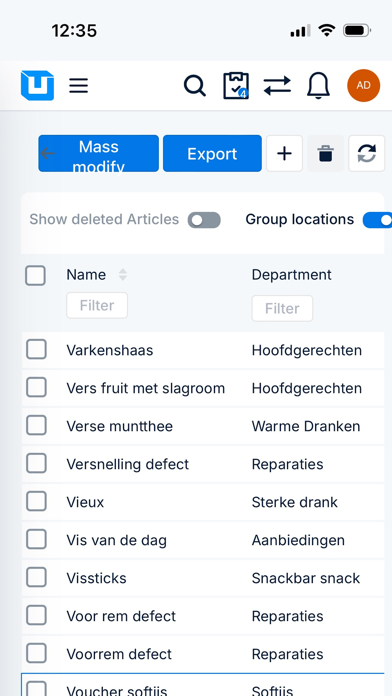This screenshot has width=392, height=696.
Task: Toggle Show deleted Articles switch
Action: [204, 220]
